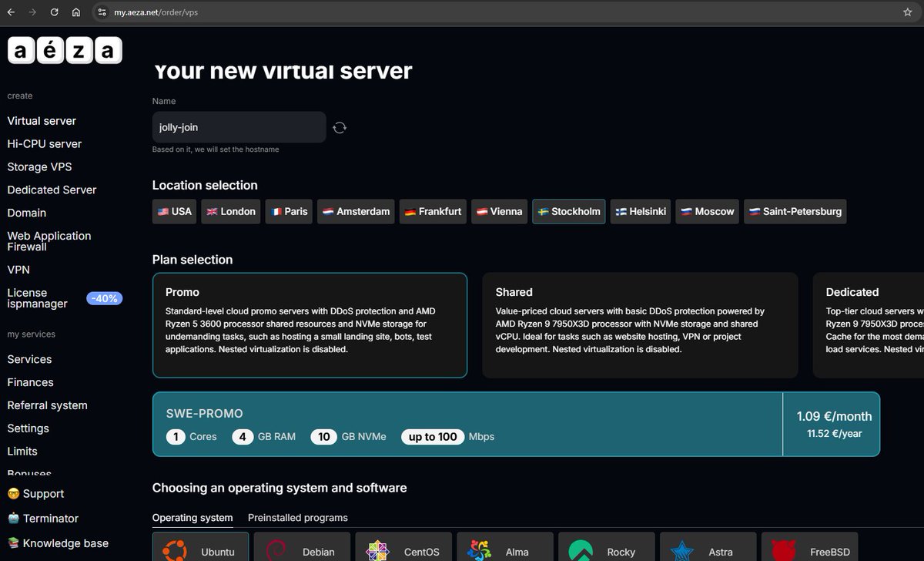Open Limits in sidebar
This screenshot has height=561, width=924.
point(22,452)
